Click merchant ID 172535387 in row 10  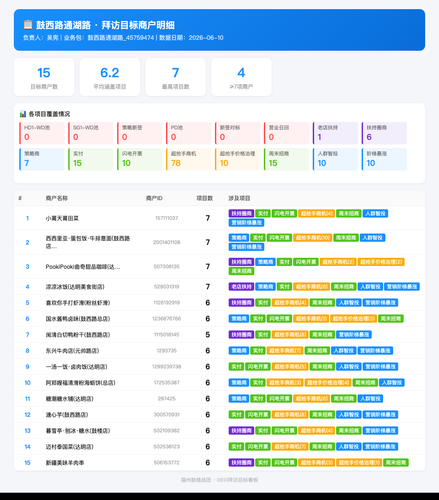(167, 383)
